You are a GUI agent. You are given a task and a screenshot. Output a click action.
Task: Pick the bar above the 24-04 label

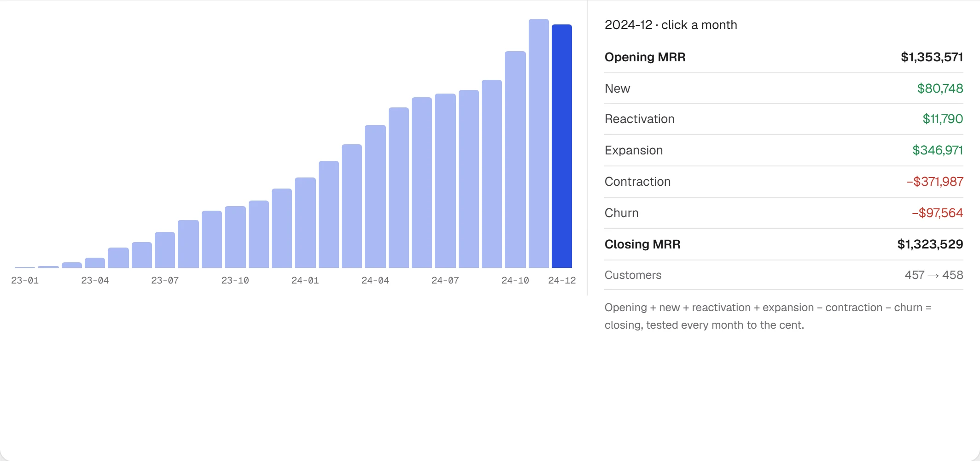[x=375, y=196]
